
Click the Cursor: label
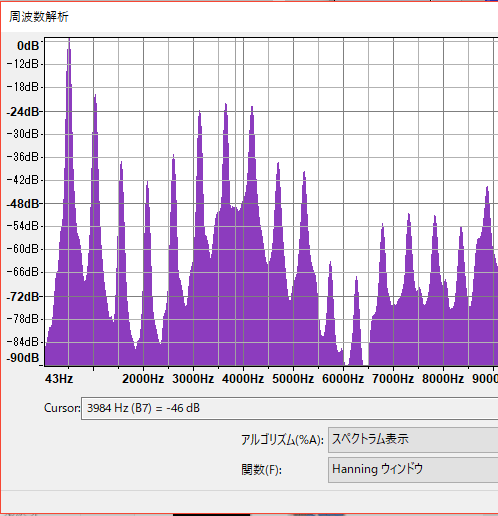[x=62, y=408]
